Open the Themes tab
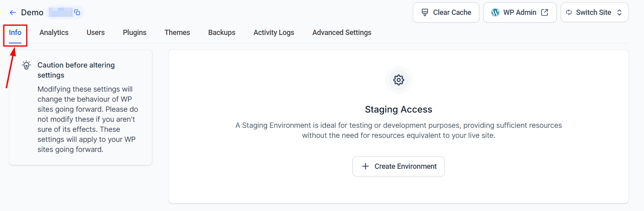The height and width of the screenshot is (211, 644). click(x=177, y=33)
